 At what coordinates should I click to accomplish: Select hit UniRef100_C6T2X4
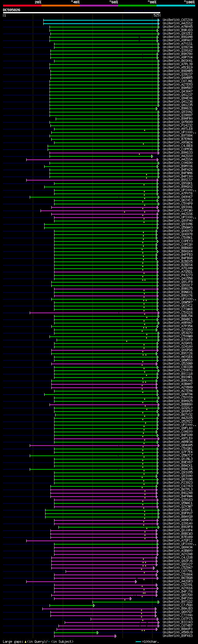pos(178,20)
